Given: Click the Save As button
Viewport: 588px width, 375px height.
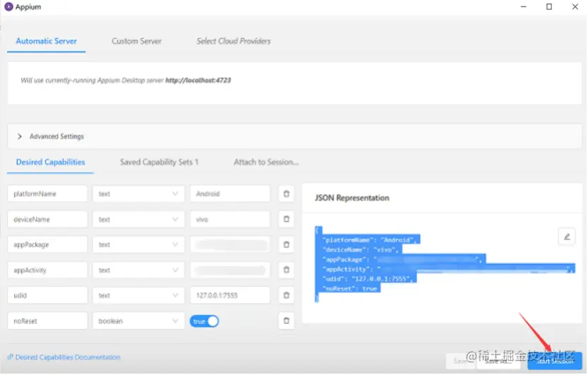Looking at the screenshot, I should [x=499, y=362].
